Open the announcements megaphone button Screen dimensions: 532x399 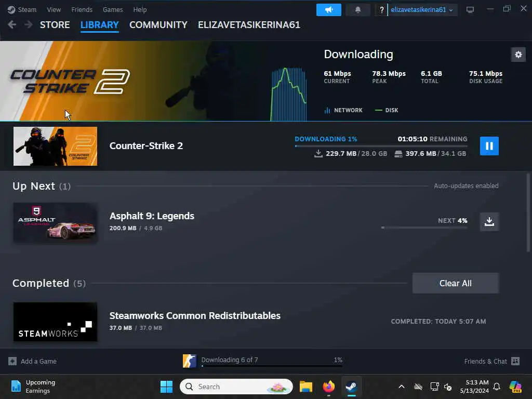pos(328,10)
